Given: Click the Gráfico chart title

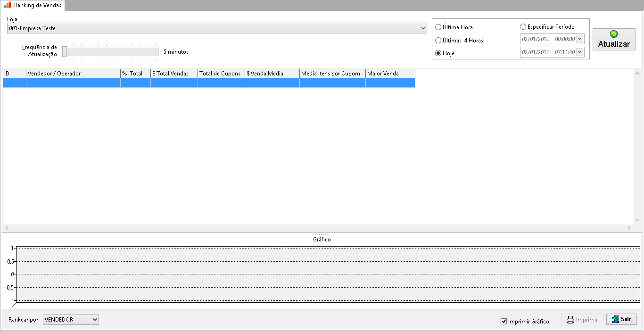Looking at the screenshot, I should coord(322,240).
